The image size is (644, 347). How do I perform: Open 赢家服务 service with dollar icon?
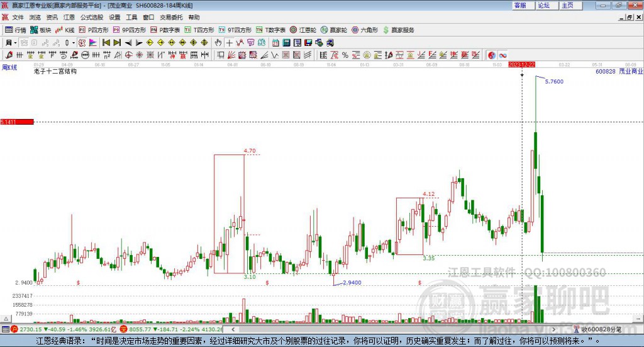[x=399, y=30]
